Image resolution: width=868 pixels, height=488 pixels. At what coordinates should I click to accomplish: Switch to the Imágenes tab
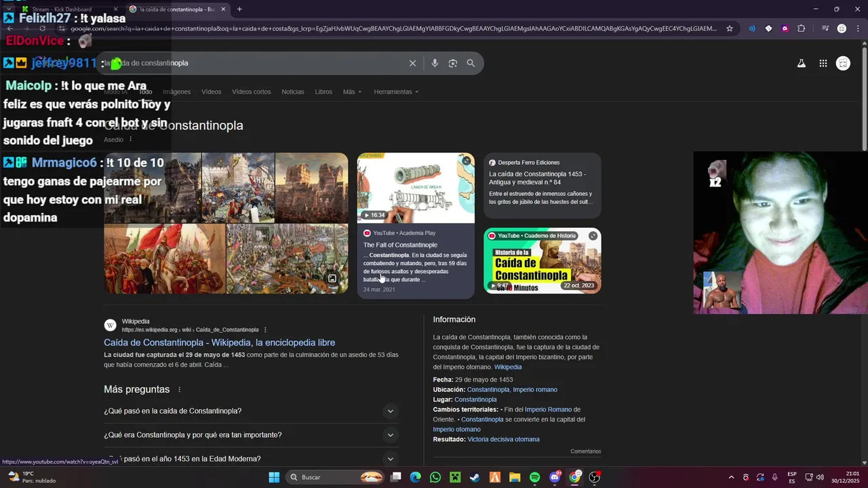coord(176,91)
